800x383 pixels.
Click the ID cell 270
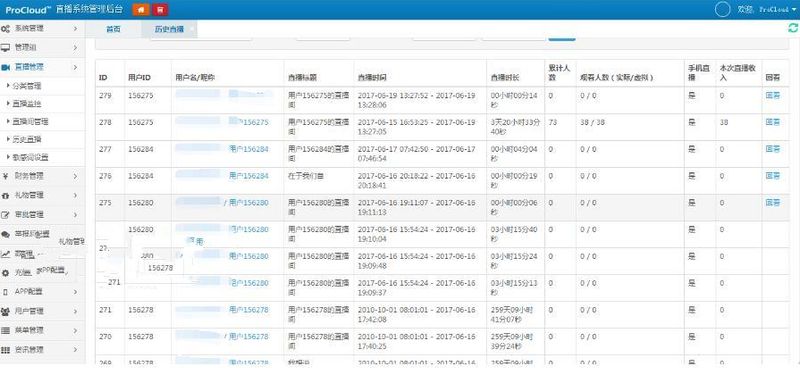[105, 337]
